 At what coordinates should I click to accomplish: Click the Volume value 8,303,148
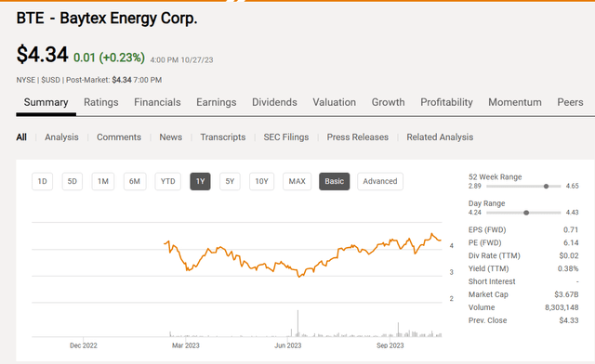[x=562, y=307]
